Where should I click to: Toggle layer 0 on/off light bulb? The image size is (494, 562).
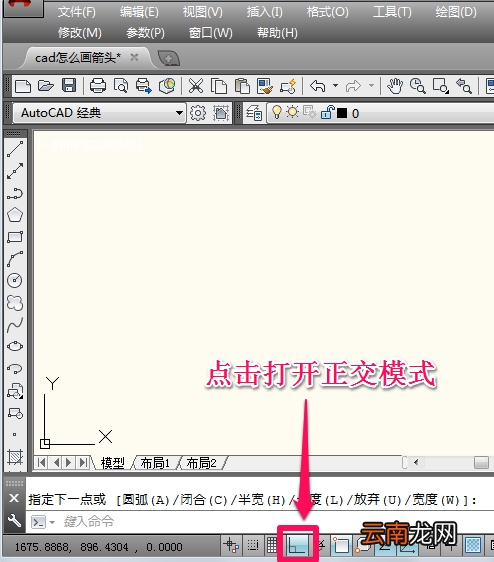276,113
